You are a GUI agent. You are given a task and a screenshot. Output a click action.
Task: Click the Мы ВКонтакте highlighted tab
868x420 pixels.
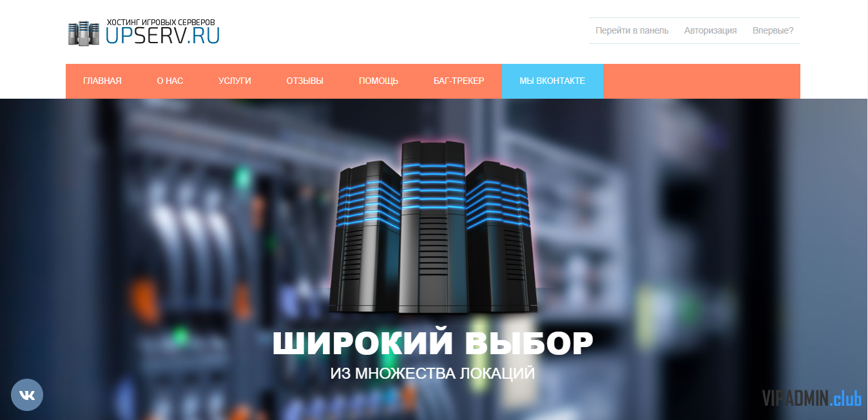(552, 81)
